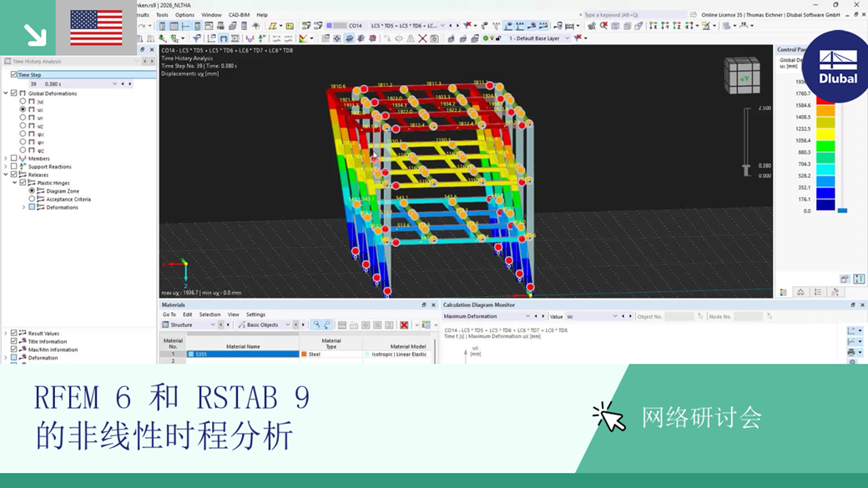This screenshot has width=868, height=488.
Task: Click the axis settings icon in Diagram Monitor
Action: click(851, 330)
